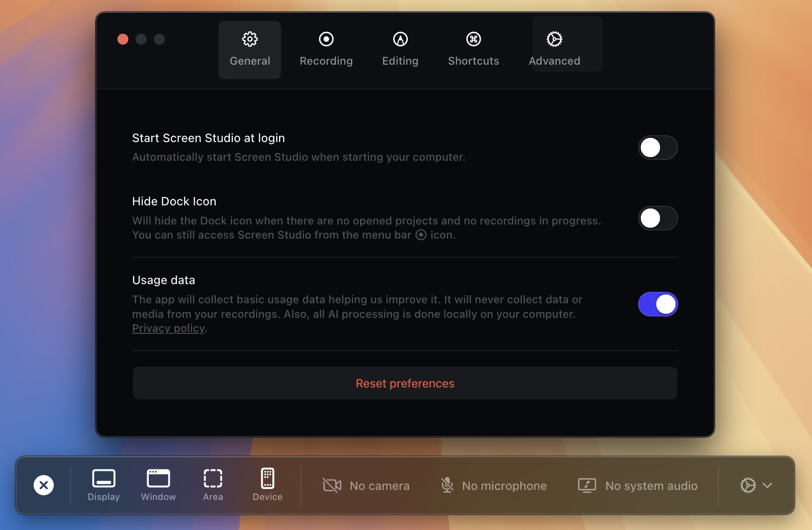Click Reset preferences button
This screenshot has width=812, height=530.
405,383
